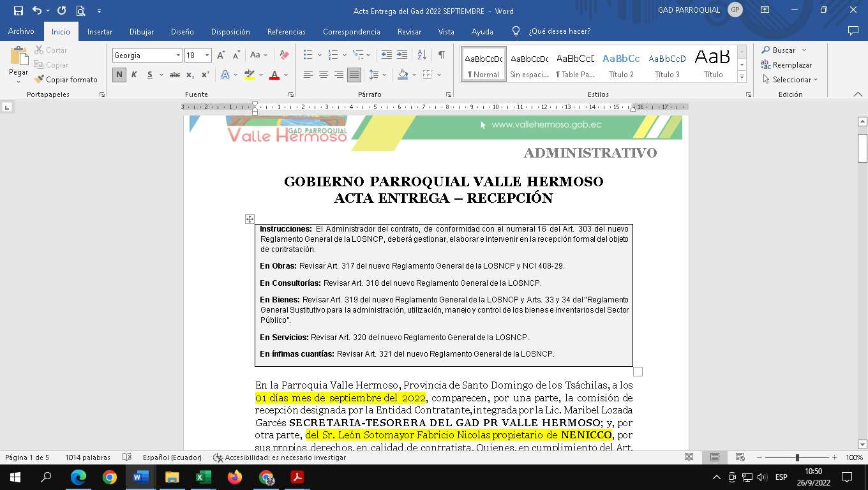Image resolution: width=868 pixels, height=490 pixels.
Task: Click the Reemplazar icon
Action: [x=765, y=65]
